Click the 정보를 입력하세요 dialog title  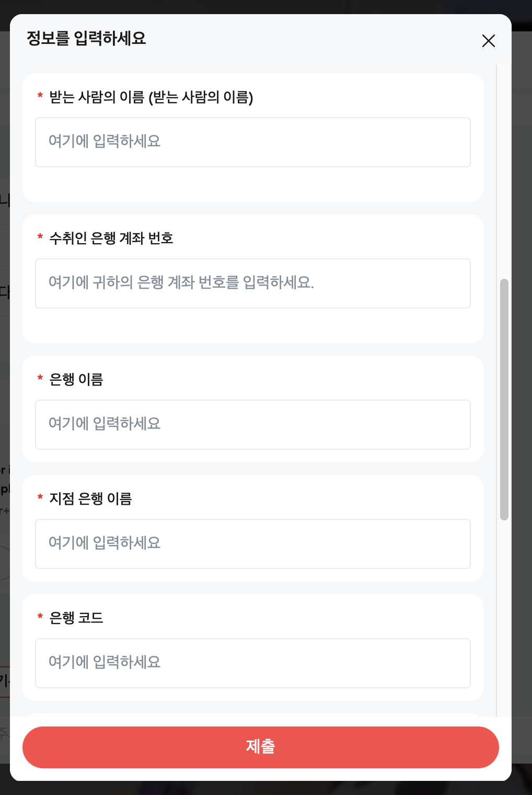pos(86,38)
